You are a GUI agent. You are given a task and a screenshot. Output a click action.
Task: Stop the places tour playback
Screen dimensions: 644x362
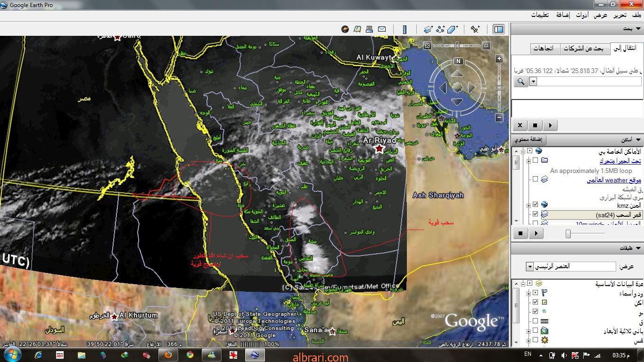tap(520, 233)
